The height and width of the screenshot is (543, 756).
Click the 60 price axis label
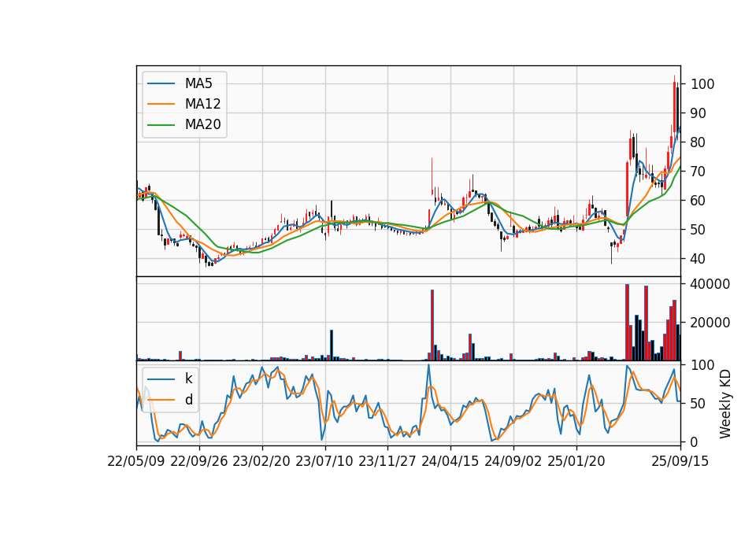point(699,201)
